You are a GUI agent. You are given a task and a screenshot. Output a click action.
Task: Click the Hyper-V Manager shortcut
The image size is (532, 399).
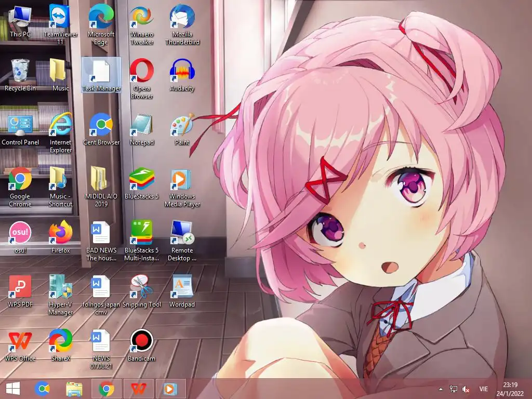tap(60, 295)
